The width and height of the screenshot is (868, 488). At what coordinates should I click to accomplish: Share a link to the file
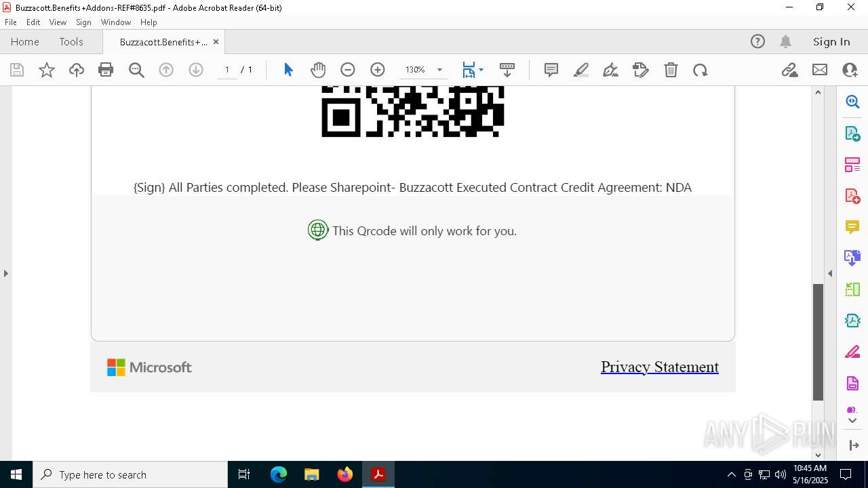pos(790,70)
